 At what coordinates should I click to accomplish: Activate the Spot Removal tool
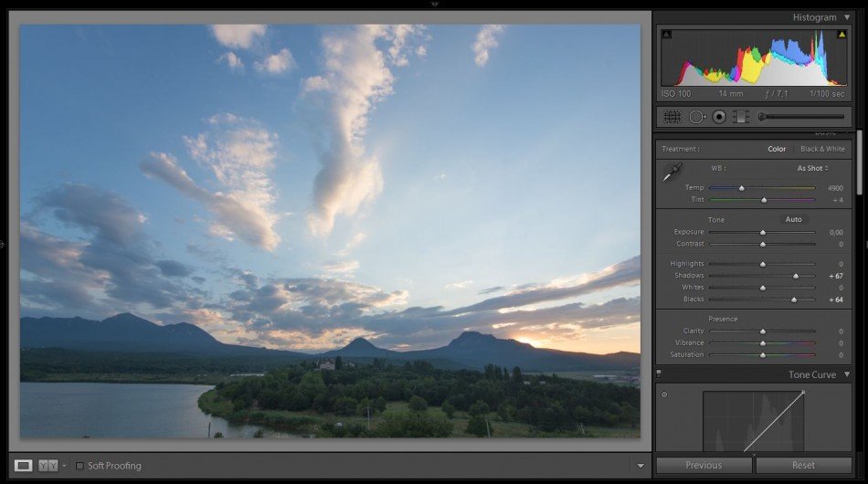coord(697,117)
